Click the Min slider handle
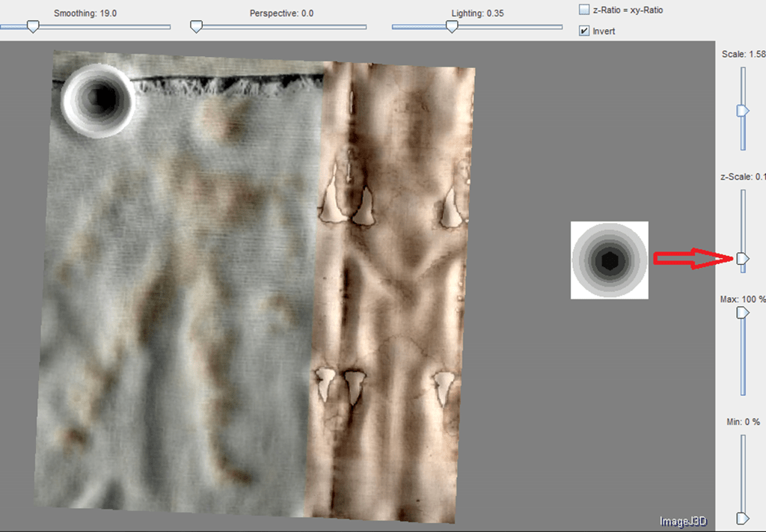Screen dimensions: 766x532 [x=743, y=518]
